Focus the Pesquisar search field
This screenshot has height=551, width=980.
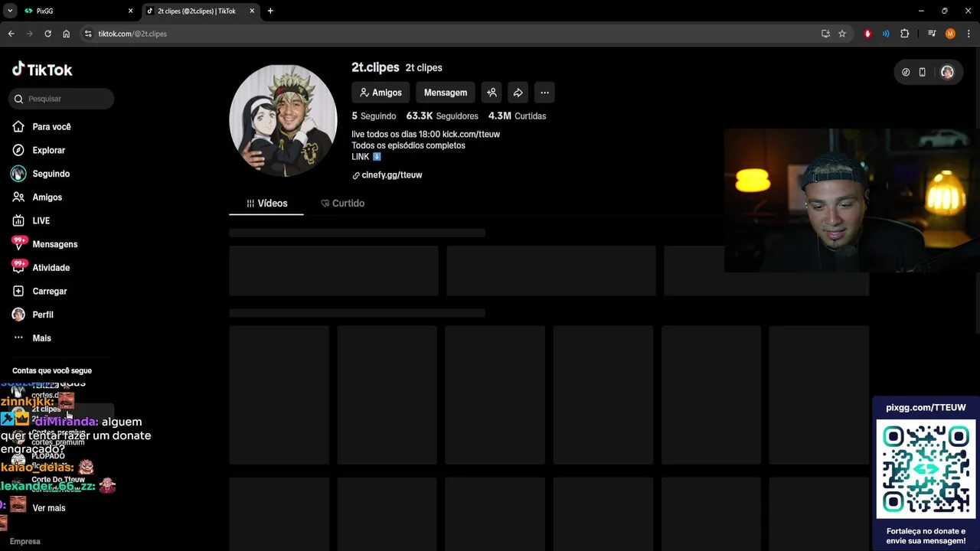coord(61,99)
